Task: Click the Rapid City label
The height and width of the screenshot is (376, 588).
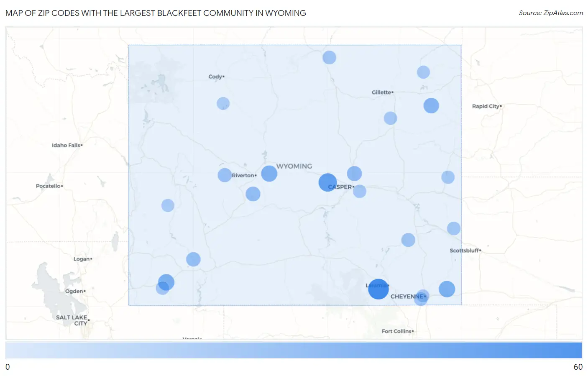Action: coord(486,106)
